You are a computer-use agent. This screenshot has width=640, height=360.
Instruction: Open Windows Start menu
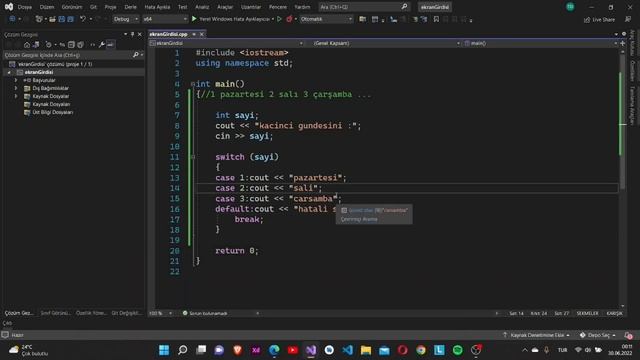[x=164, y=350]
